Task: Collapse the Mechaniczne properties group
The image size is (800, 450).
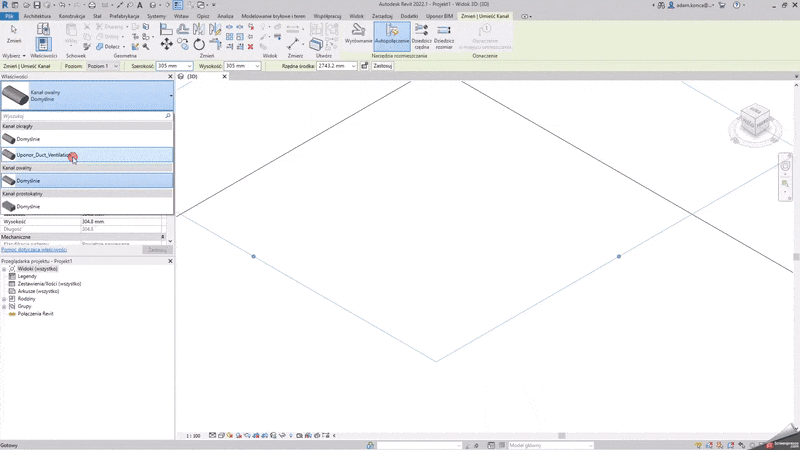Action: tap(163, 237)
